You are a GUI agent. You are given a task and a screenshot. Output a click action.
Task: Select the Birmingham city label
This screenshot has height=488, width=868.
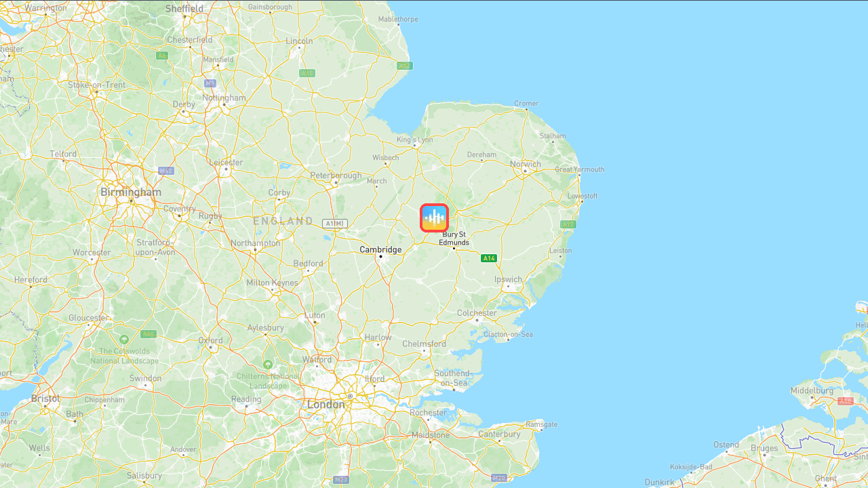coord(131,192)
